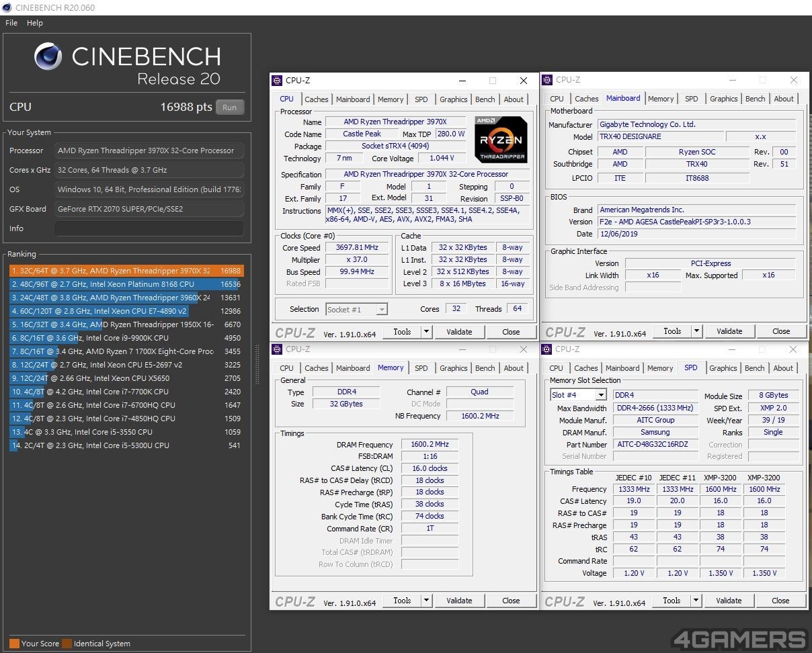Click CPU-Z icon in the Mainboard window
The image size is (812, 653).
[x=547, y=80]
